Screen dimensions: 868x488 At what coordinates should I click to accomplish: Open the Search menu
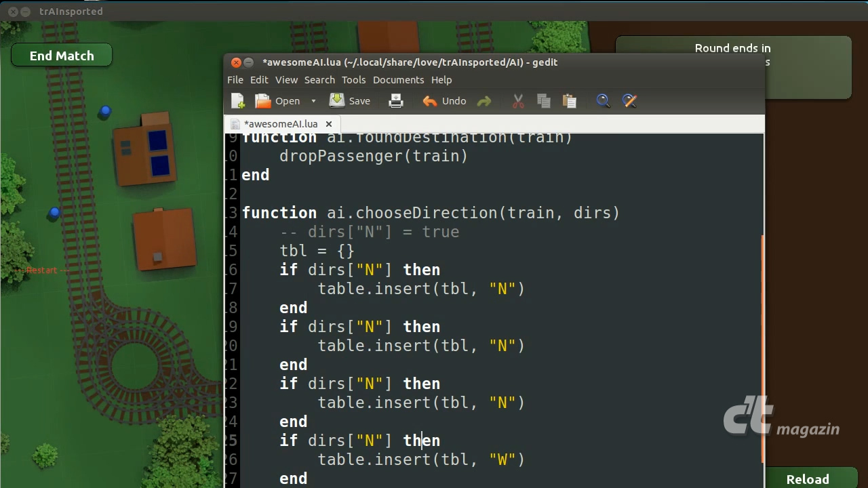click(319, 80)
